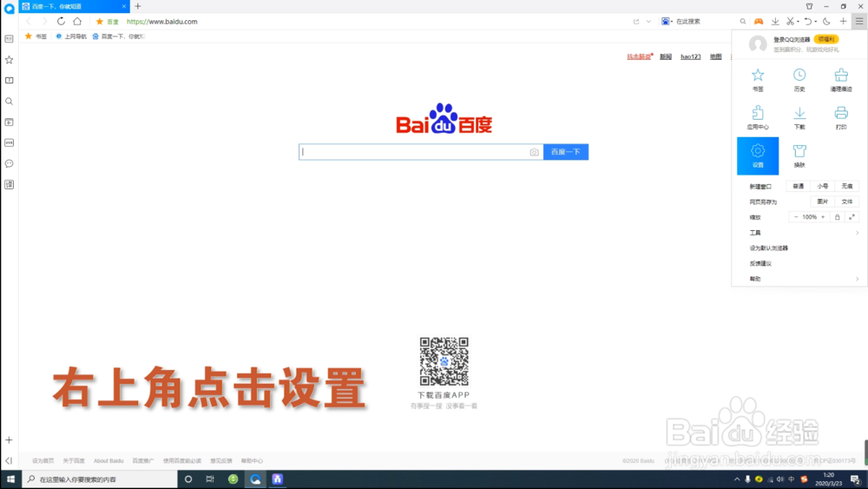Screen dimensions: 868x489
Task: Click 上网导航 bookmark bar item
Action: point(71,36)
